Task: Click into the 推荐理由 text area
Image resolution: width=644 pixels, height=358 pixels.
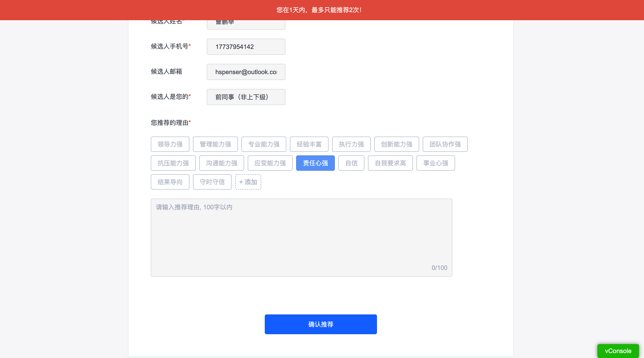Action: (x=302, y=238)
